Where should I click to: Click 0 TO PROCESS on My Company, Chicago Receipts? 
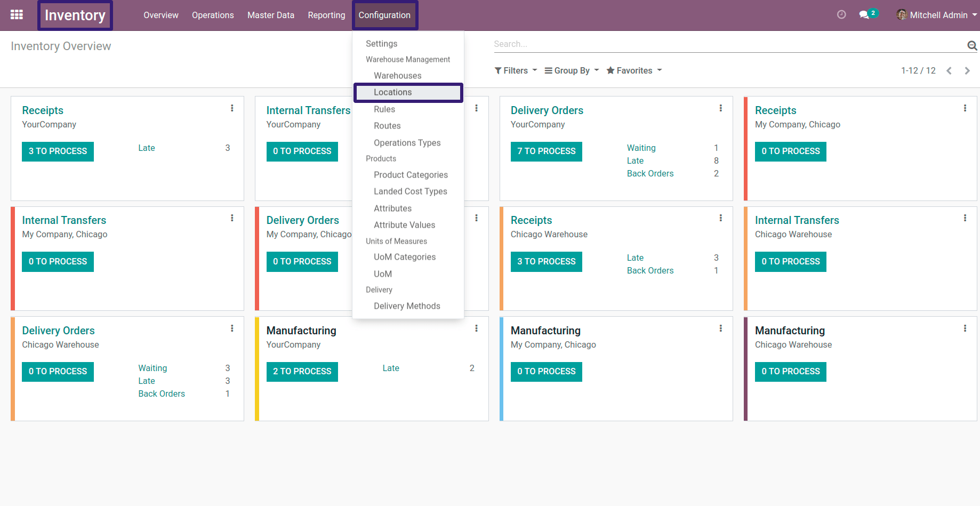pos(791,151)
